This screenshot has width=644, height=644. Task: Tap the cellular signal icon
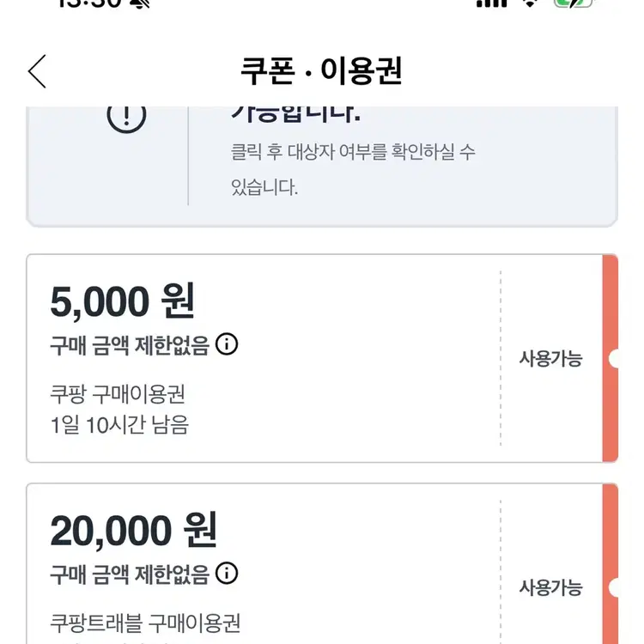pyautogui.click(x=491, y=3)
